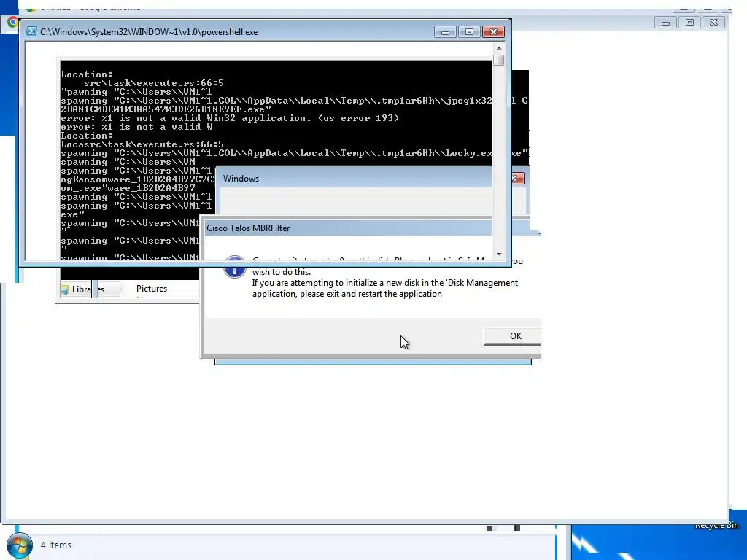This screenshot has width=747, height=560.
Task: Click the PowerShell vertical scrollbar thumb
Action: (499, 61)
